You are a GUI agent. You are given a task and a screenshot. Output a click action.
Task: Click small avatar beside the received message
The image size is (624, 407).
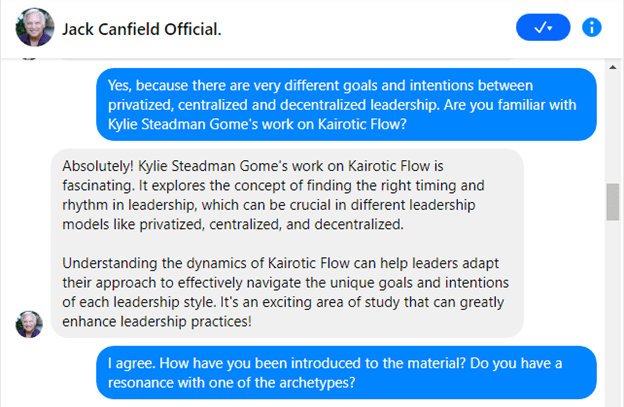[x=30, y=323]
